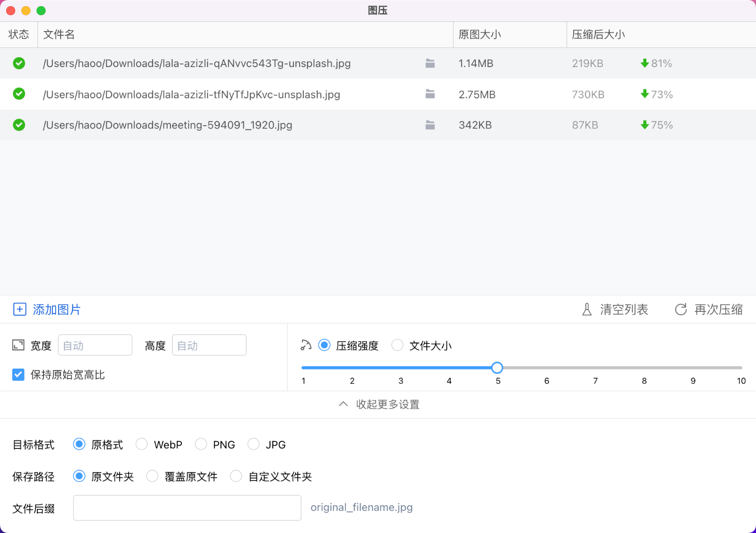Reveal meeting-594091_1920.jpg in folder
The width and height of the screenshot is (756, 533).
point(430,125)
